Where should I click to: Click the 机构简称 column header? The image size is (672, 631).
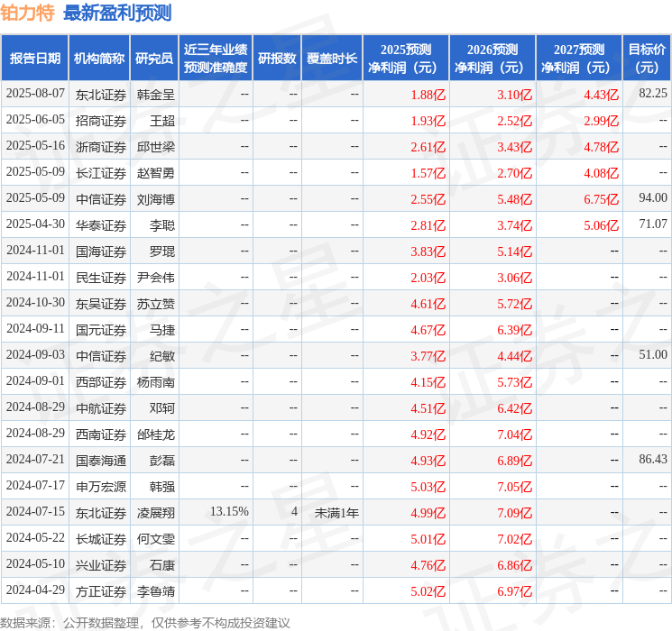[x=99, y=59]
